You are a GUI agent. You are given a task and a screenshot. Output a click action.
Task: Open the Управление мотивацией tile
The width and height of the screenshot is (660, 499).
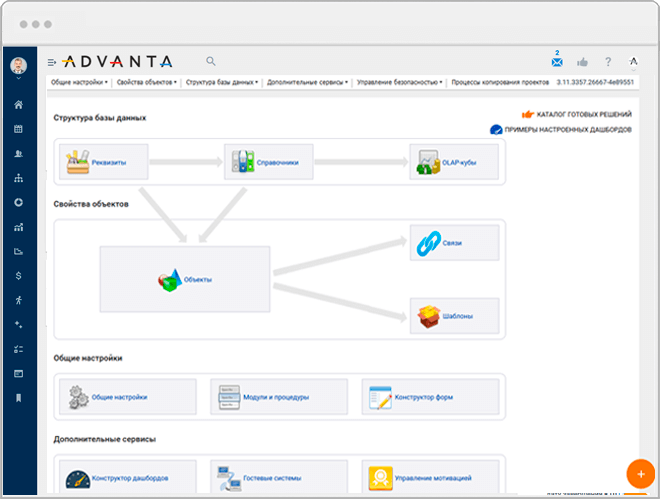(x=431, y=477)
